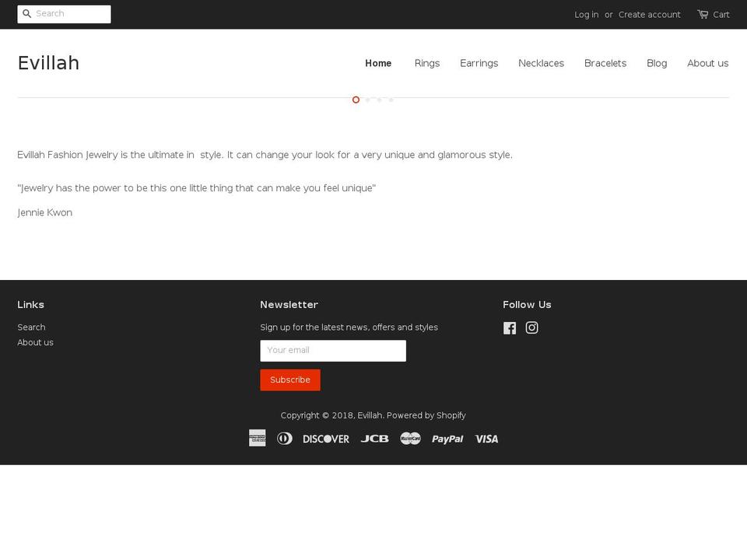Image resolution: width=747 pixels, height=560 pixels.
Task: Click the Links footer heading
Action: coord(30,305)
